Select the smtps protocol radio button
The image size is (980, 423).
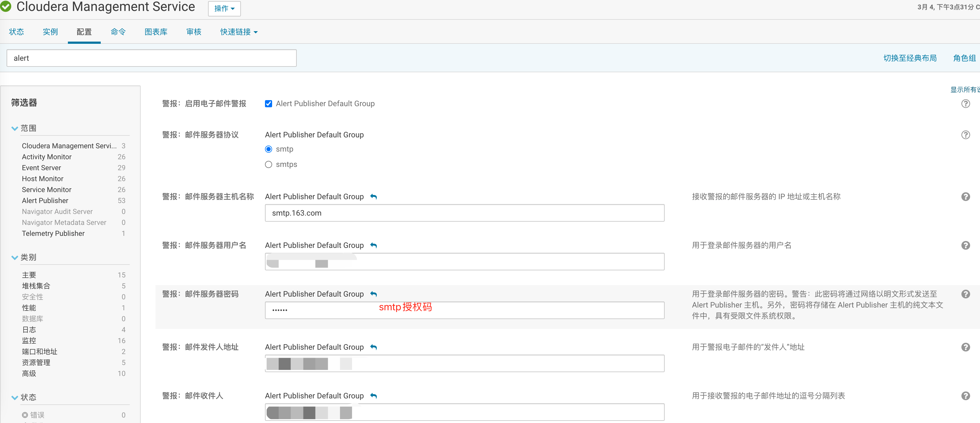coord(269,164)
